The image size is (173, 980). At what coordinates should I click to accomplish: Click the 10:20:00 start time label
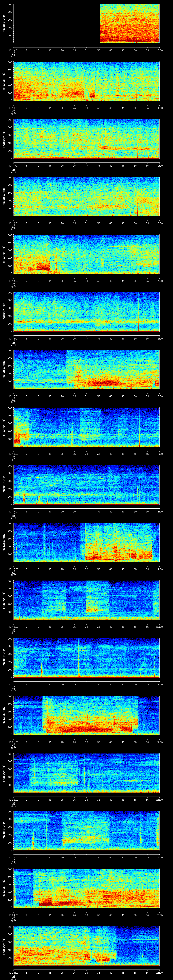click(13, 684)
